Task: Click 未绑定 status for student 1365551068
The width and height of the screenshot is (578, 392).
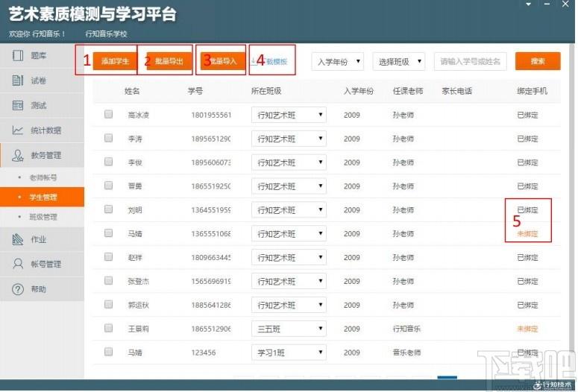Action: pos(527,233)
